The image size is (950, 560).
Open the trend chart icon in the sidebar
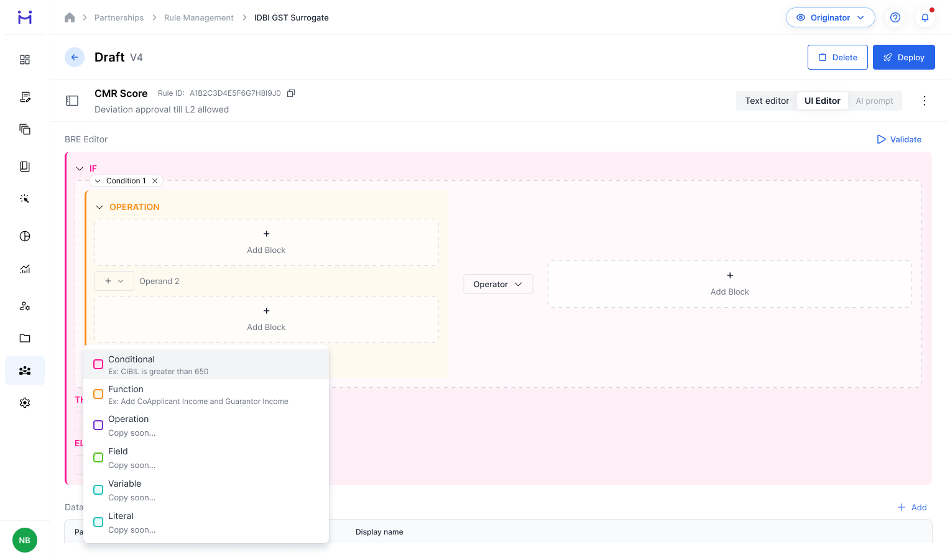25,269
